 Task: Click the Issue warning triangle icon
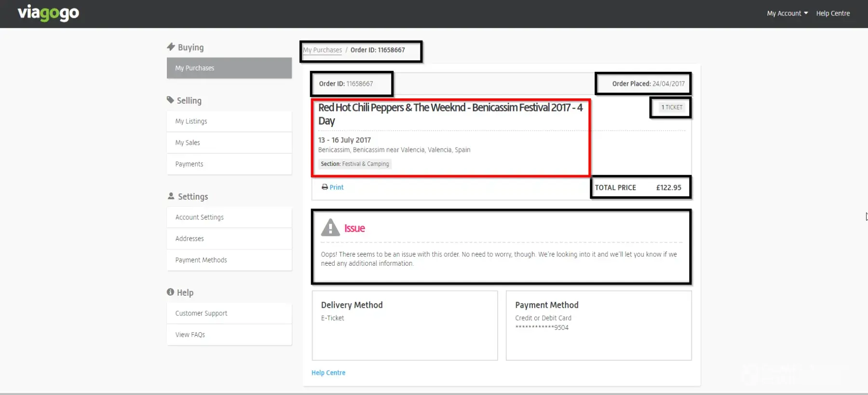(330, 228)
